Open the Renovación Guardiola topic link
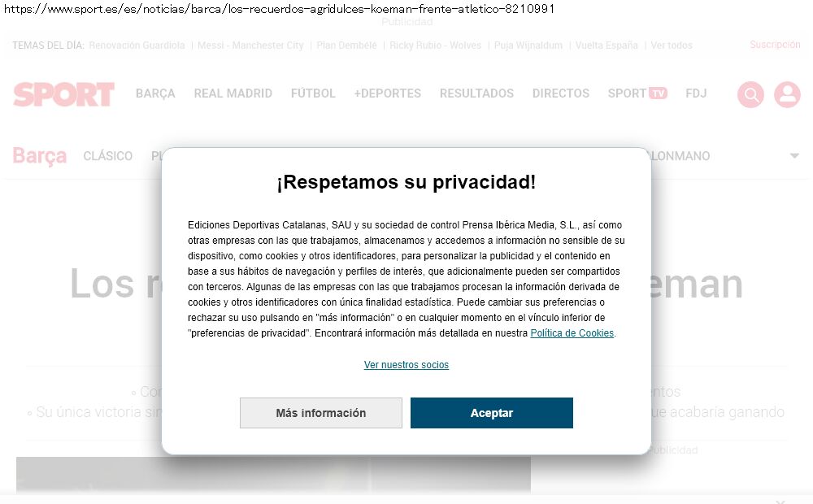Screen dimensions: 813x504 [137, 45]
